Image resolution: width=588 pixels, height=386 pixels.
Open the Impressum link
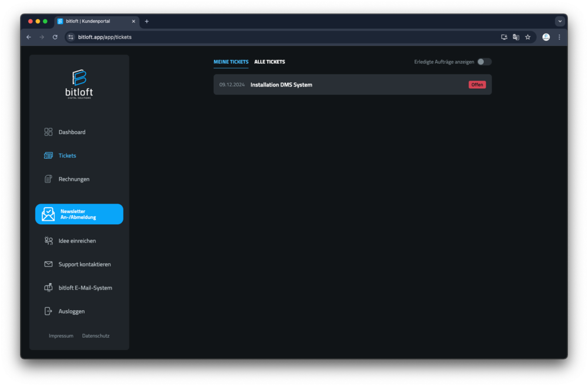click(x=61, y=336)
